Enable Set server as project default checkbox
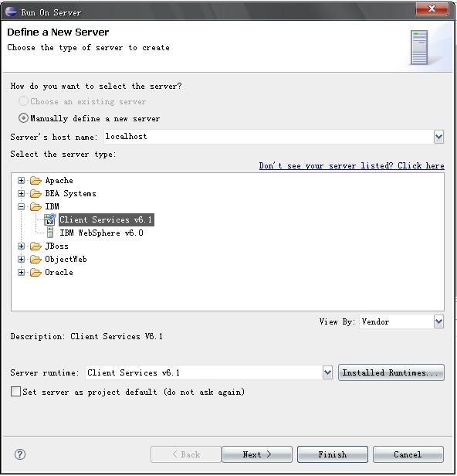This screenshot has width=457, height=476. coord(15,392)
